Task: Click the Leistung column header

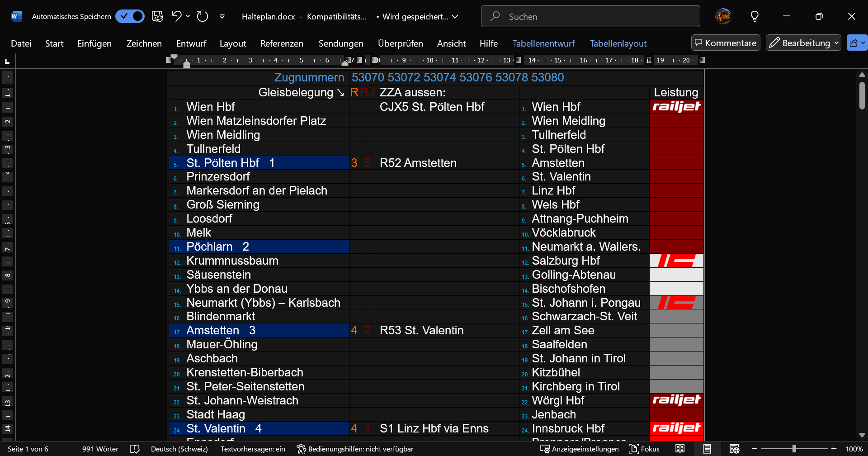Action: tap(676, 92)
